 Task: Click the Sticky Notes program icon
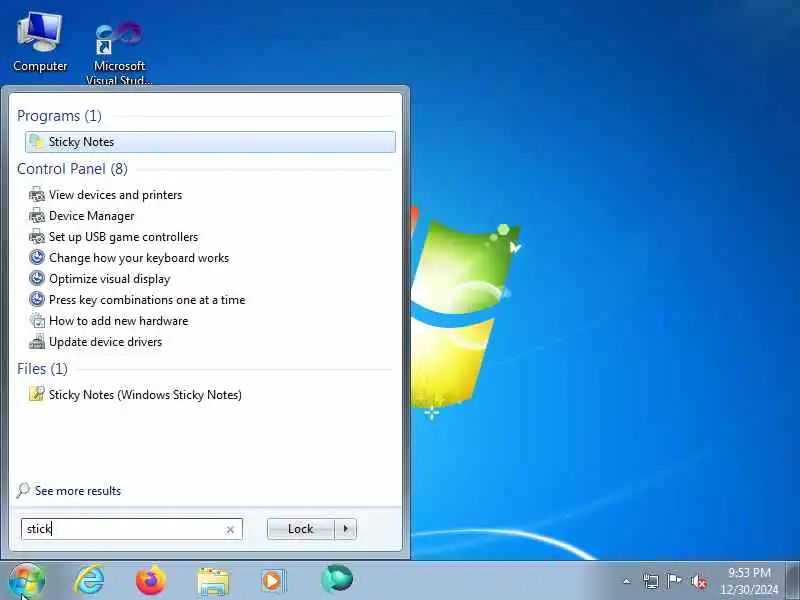pyautogui.click(x=37, y=142)
